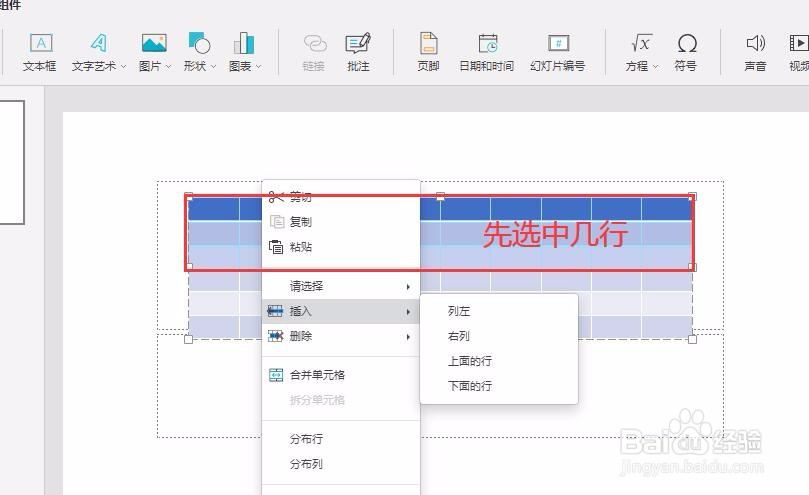The image size is (809, 495).
Task: Click the clipboard icon beside 粘贴
Action: click(x=276, y=247)
